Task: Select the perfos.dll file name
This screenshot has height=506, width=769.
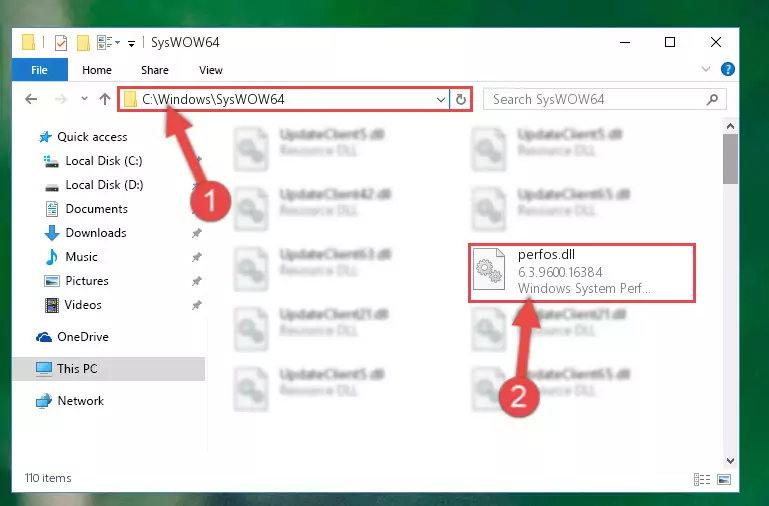Action: (546, 254)
